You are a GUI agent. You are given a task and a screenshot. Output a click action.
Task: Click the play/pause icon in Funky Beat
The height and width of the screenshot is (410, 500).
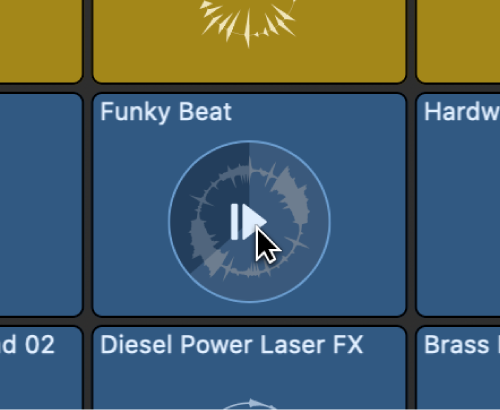tap(248, 222)
